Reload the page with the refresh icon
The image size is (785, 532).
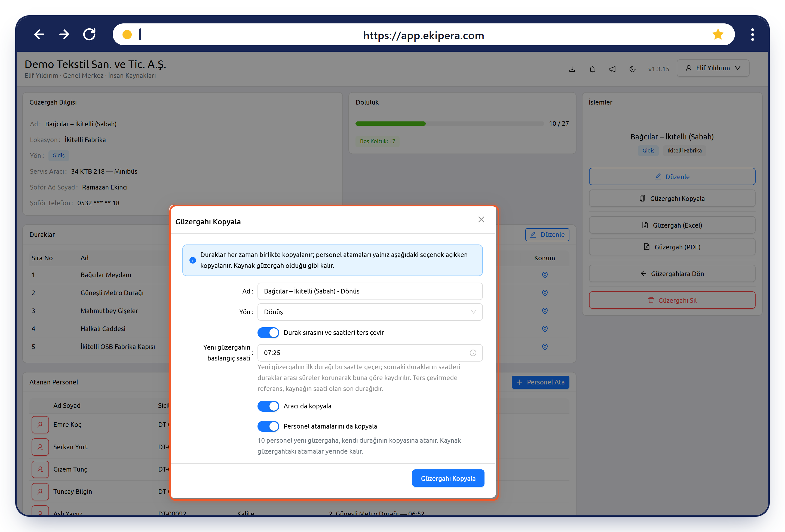click(x=90, y=35)
